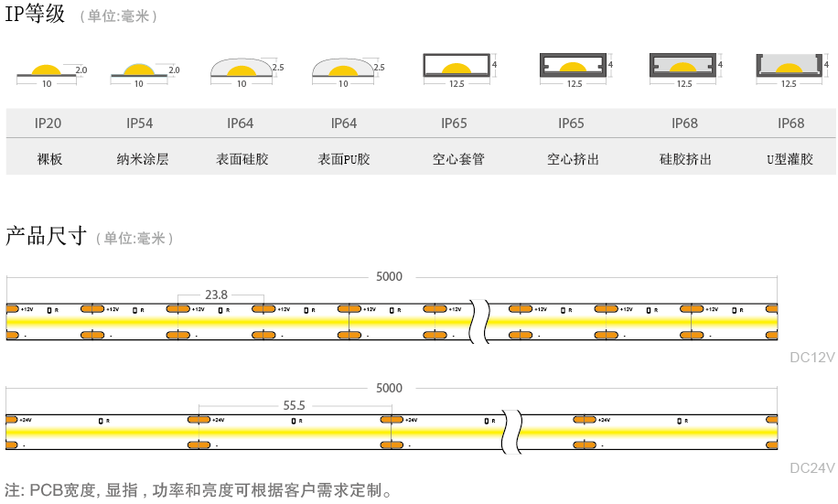Screen dimensions: 838x504
Task: Click the IP等级 section heading
Action: 36,15
